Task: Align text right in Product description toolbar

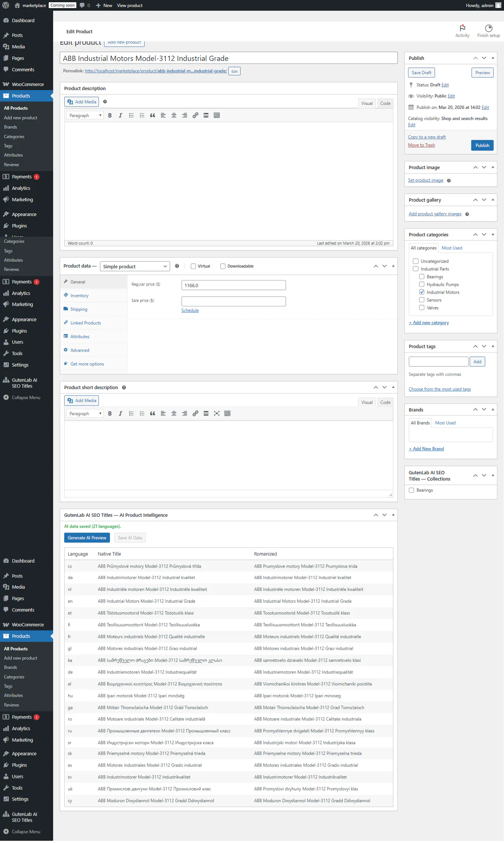Action: [184, 116]
